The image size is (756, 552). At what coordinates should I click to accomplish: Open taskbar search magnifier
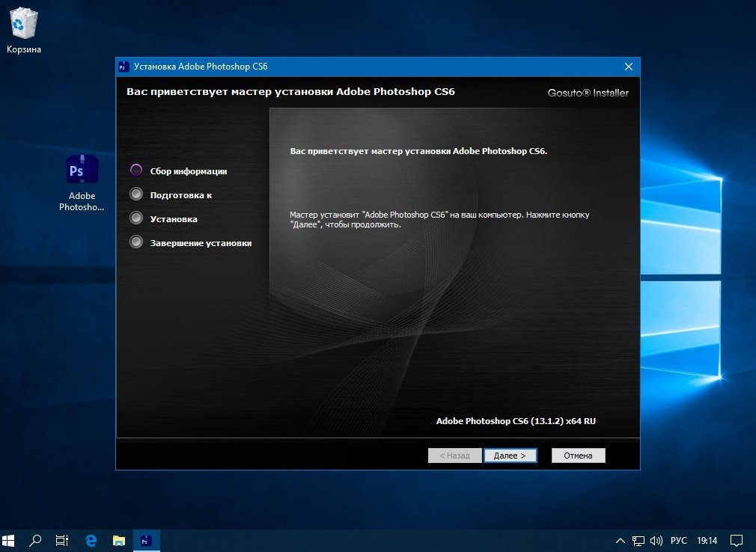pos(35,541)
